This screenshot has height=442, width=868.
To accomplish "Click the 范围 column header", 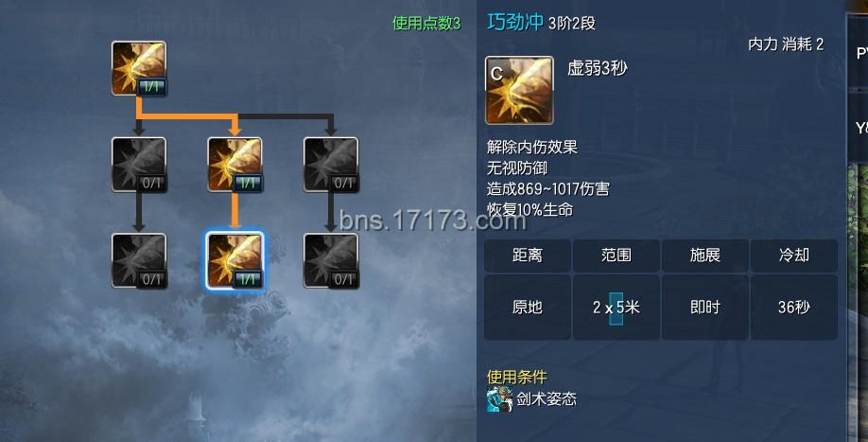I will (x=616, y=256).
